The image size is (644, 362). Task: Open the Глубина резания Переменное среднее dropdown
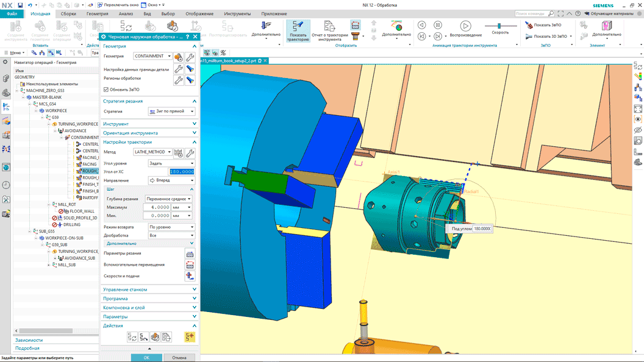point(168,199)
